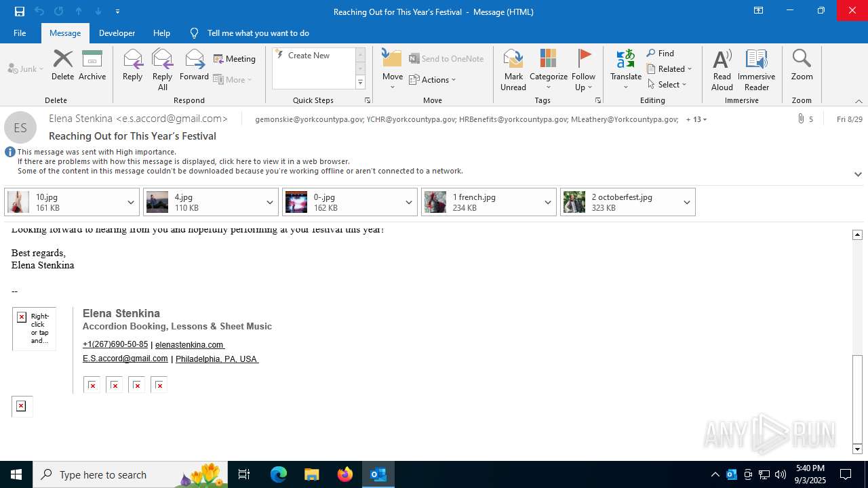Forward this message
The height and width of the screenshot is (488, 868).
coord(194,66)
